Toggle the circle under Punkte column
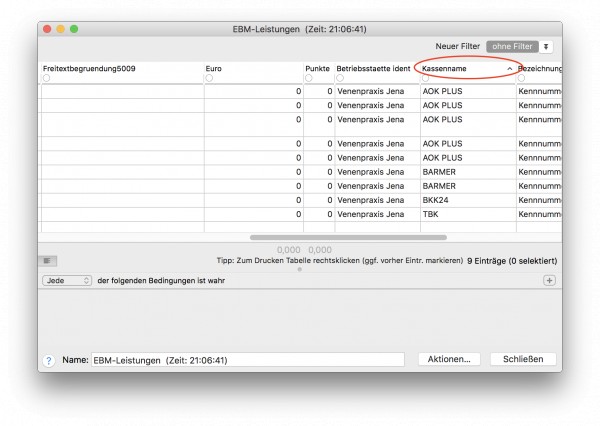The height and width of the screenshot is (426, 600). [x=309, y=78]
